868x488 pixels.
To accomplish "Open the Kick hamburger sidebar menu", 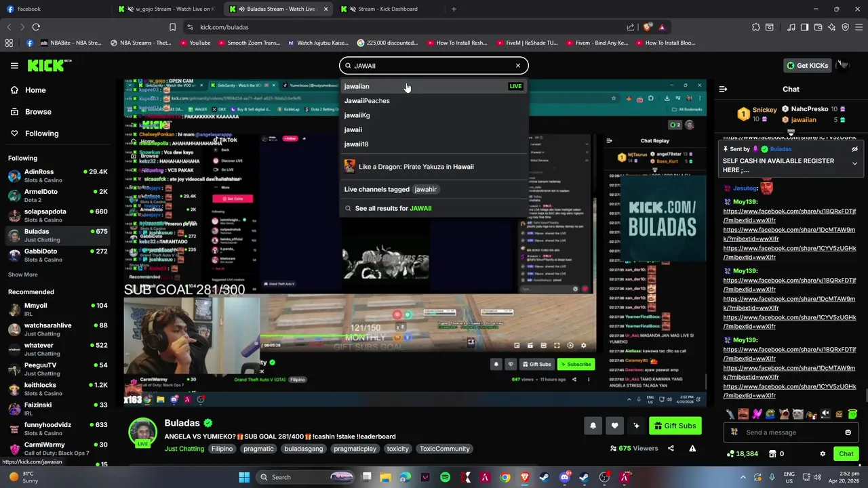I will (14, 66).
